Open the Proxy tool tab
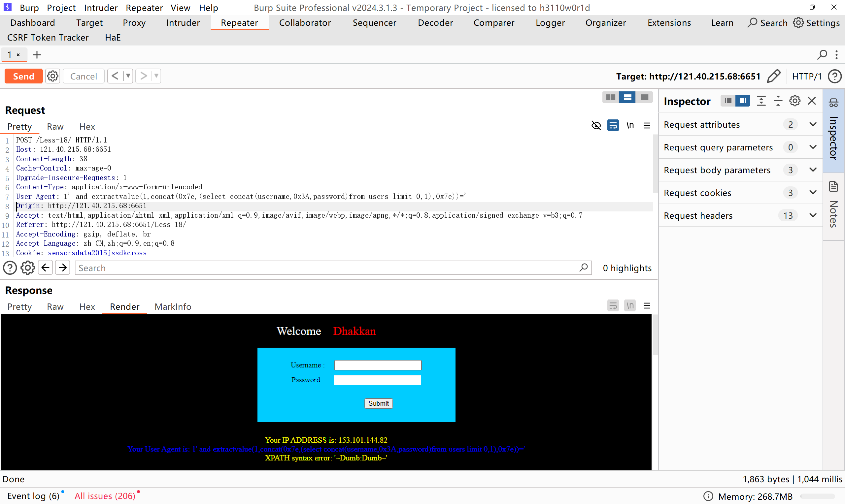845x504 pixels. 134,23
